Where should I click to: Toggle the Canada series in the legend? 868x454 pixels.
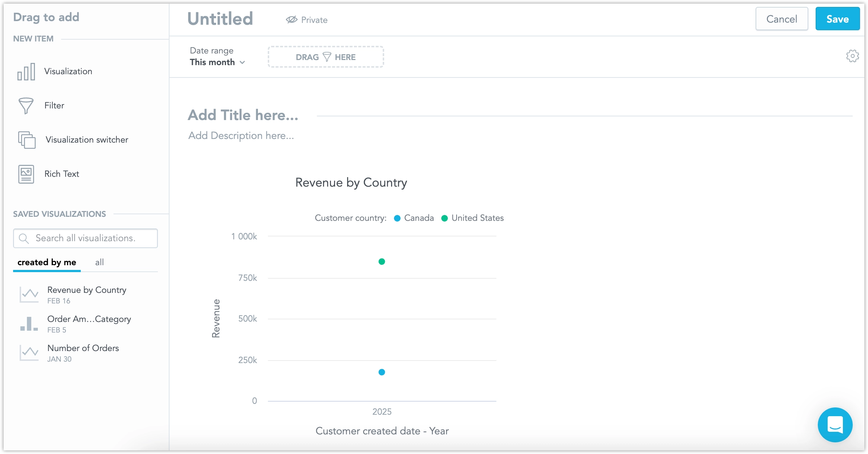(x=414, y=218)
